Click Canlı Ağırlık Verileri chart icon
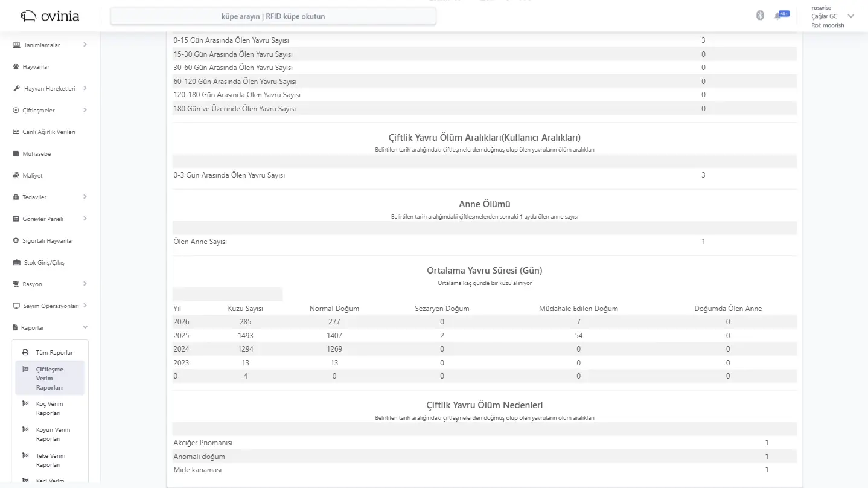 16,132
